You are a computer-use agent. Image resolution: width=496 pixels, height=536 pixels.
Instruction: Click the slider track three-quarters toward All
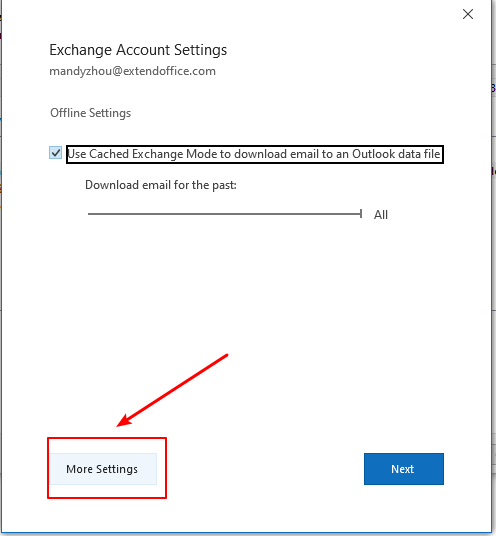pos(293,214)
